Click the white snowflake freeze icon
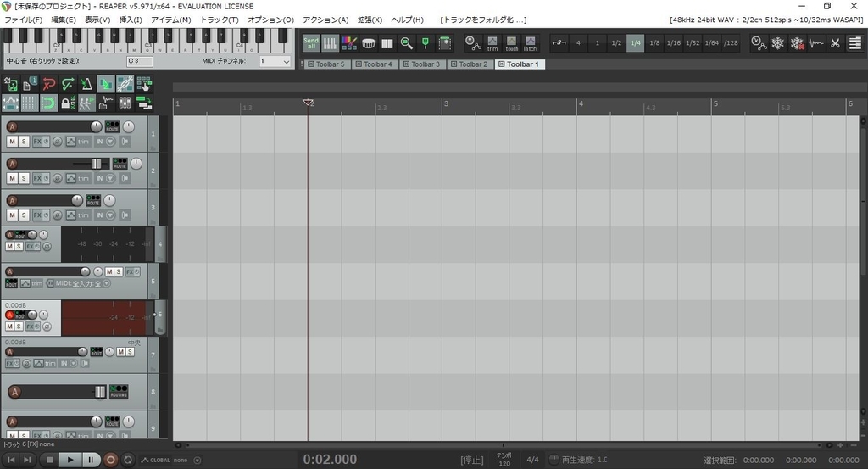Viewport: 868px width, 469px height. tap(778, 42)
